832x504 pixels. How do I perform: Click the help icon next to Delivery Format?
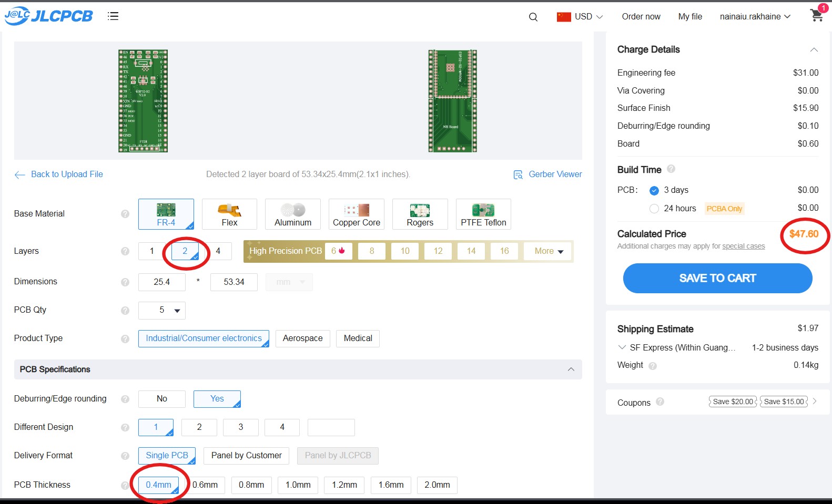[125, 456]
